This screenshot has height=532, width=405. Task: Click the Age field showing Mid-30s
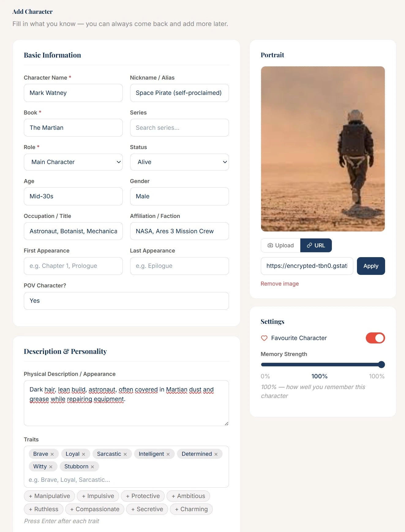(x=73, y=196)
